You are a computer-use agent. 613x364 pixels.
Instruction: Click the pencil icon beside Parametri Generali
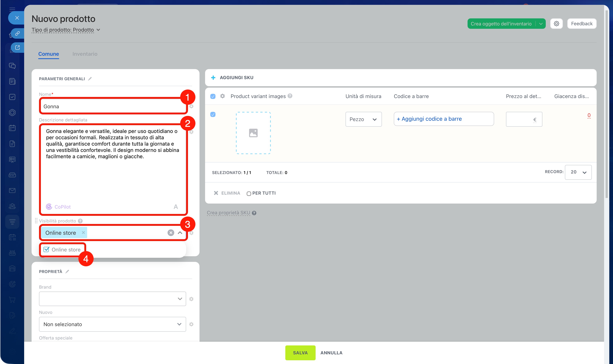[x=90, y=79]
